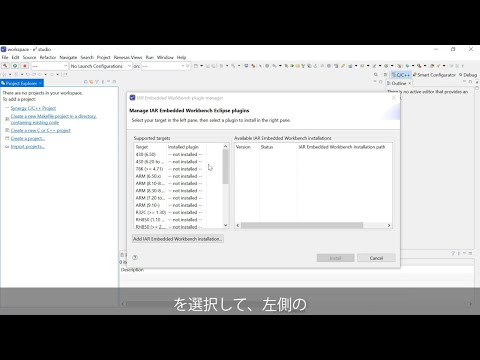Click the Synergy C/C++ Project link
Viewport: 480px width, 360px height.
(33, 108)
